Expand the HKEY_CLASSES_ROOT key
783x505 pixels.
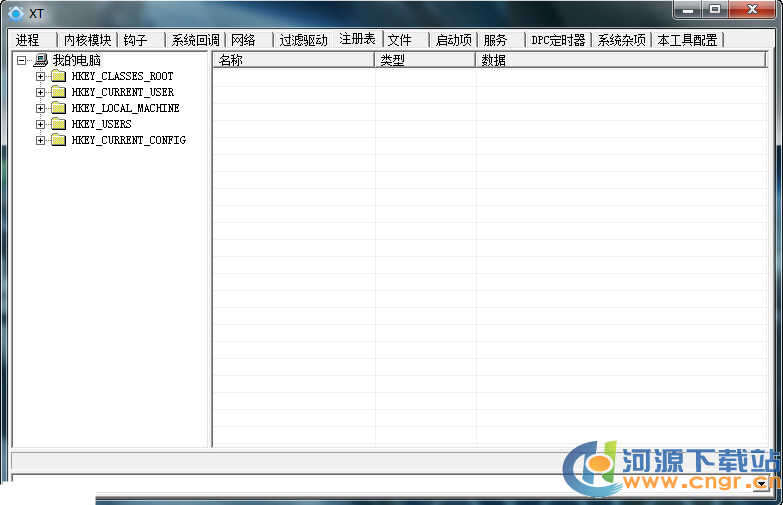click(40, 76)
